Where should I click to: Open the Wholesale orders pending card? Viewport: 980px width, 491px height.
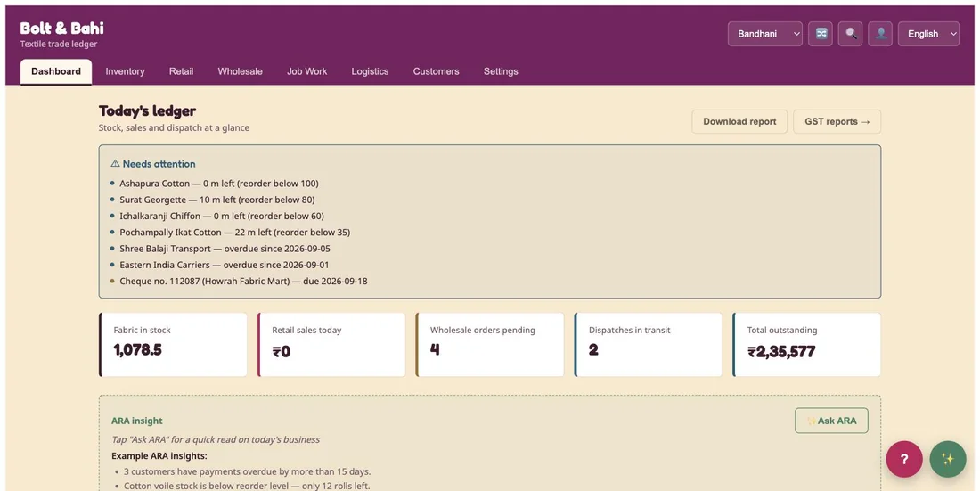tap(489, 345)
